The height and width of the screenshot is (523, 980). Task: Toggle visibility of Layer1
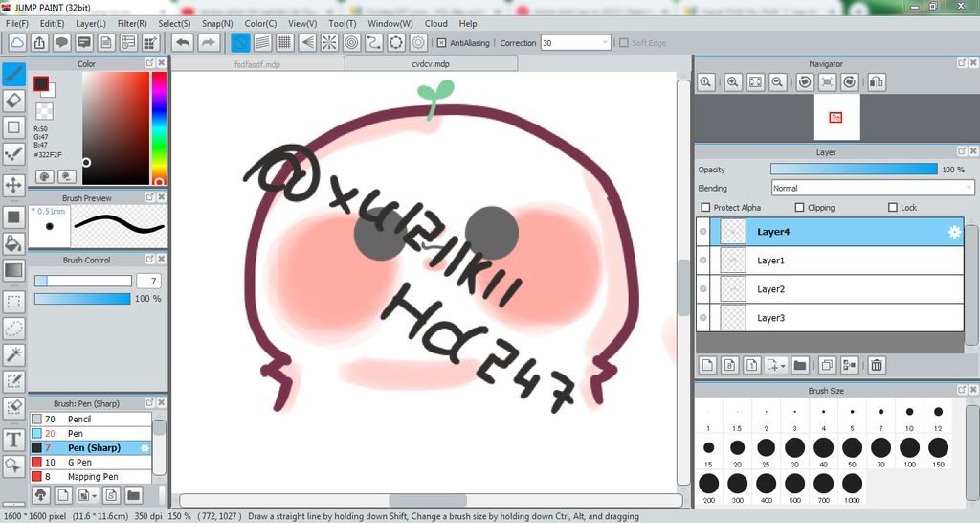(x=703, y=261)
